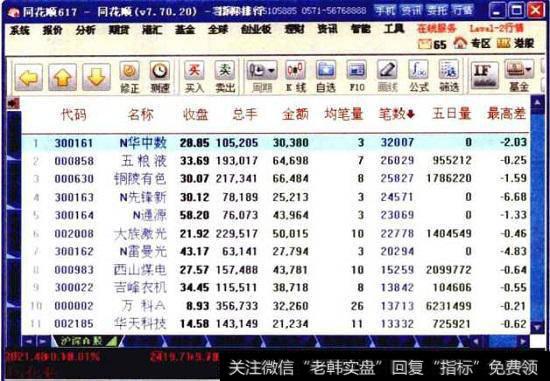Click the 行情 title bar button
This screenshot has height=381, width=550.
click(x=463, y=10)
